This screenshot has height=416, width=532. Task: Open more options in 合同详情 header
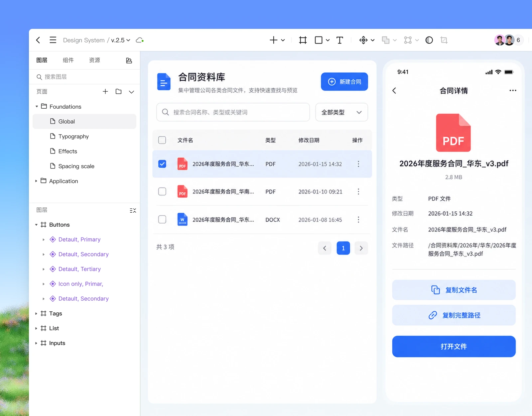point(513,90)
